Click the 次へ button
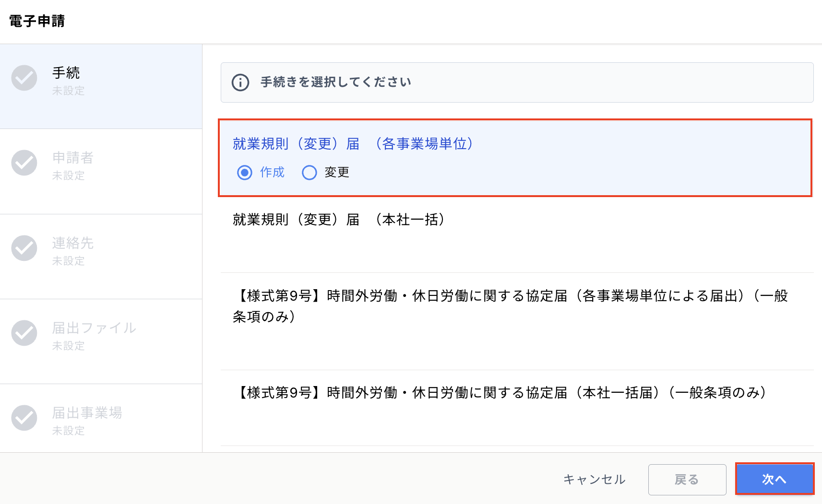The width and height of the screenshot is (822, 504). coord(774,479)
